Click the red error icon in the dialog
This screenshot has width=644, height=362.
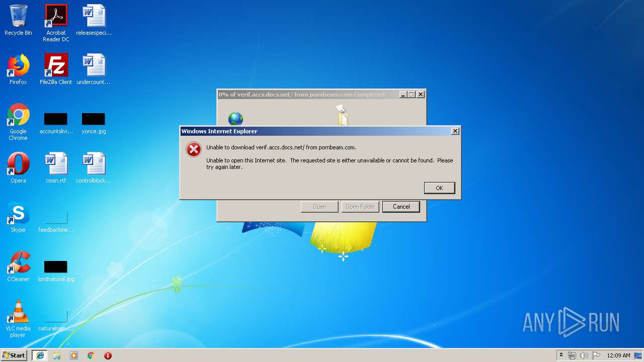coord(194,149)
